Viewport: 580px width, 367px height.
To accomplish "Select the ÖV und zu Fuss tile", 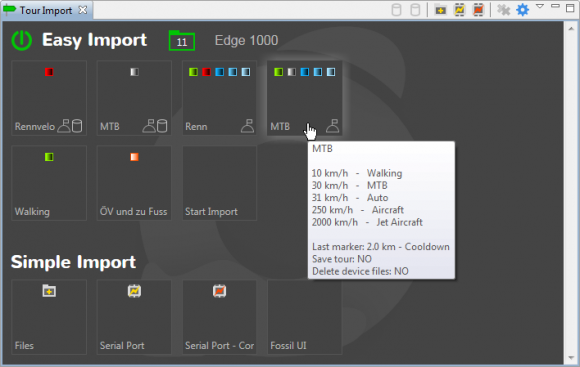I will 134,183.
